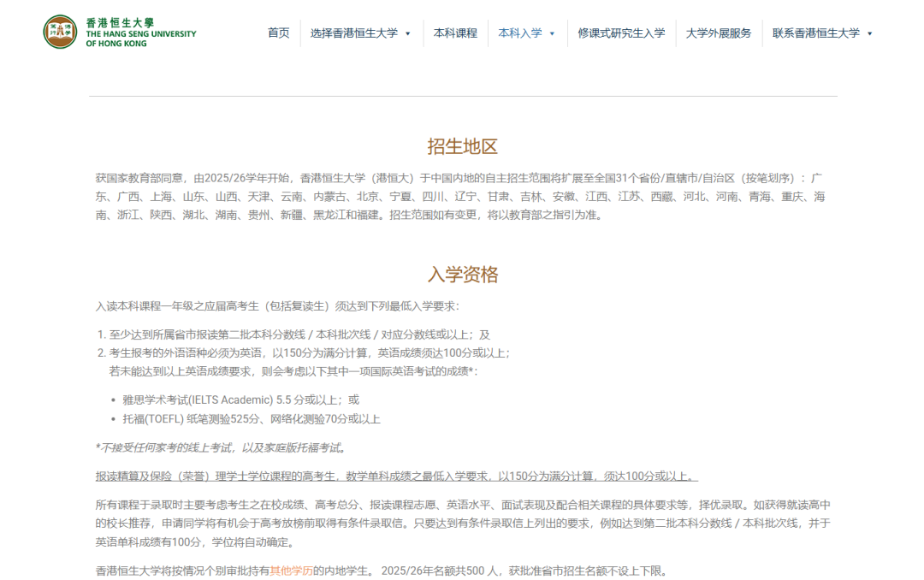Click the 入学资格 section heading
Viewport: 924px width, 580px height.
click(462, 275)
